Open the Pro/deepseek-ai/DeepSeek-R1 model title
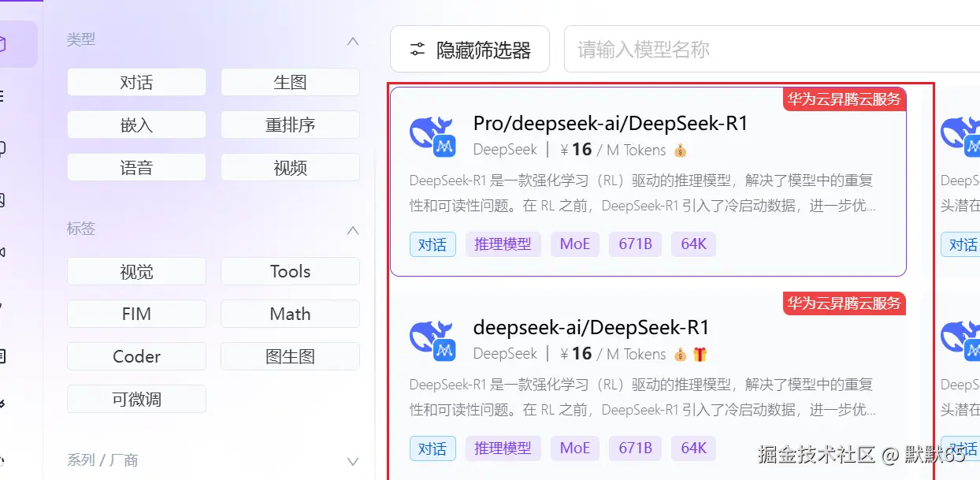This screenshot has width=980, height=480. pyautogui.click(x=610, y=124)
